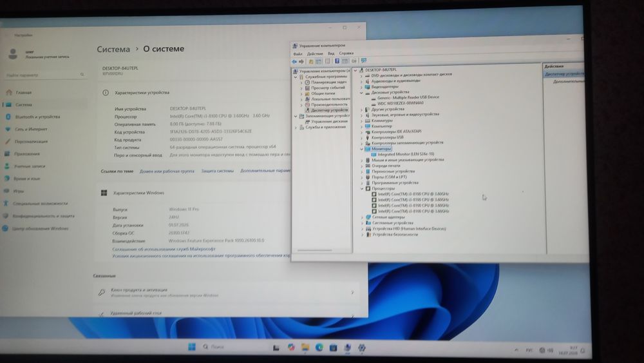This screenshot has width=644, height=363.
Task: Click Персонализация brush icon in Settings
Action: point(7,141)
